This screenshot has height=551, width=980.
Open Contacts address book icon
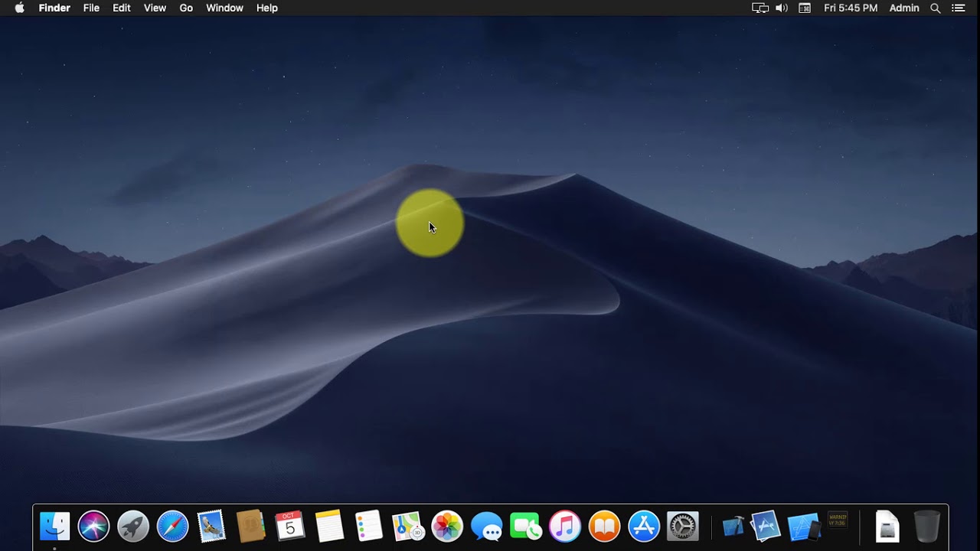(250, 527)
